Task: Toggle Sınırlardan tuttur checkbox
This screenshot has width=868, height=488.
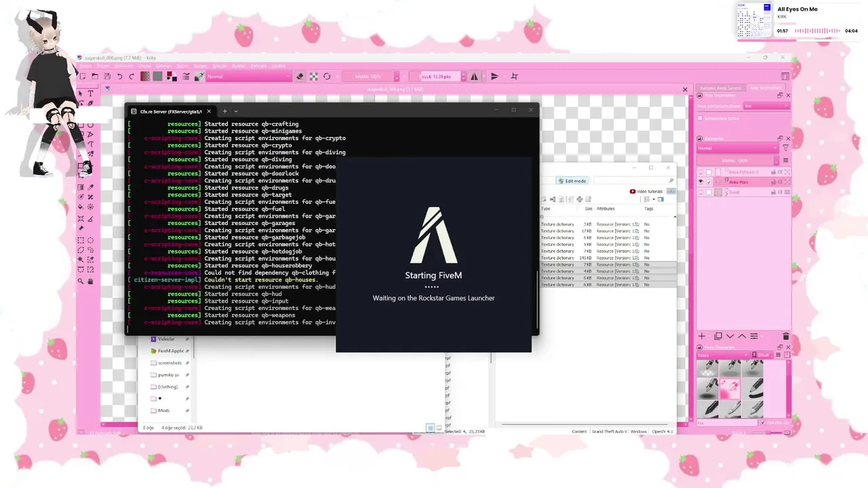Action: (x=700, y=118)
